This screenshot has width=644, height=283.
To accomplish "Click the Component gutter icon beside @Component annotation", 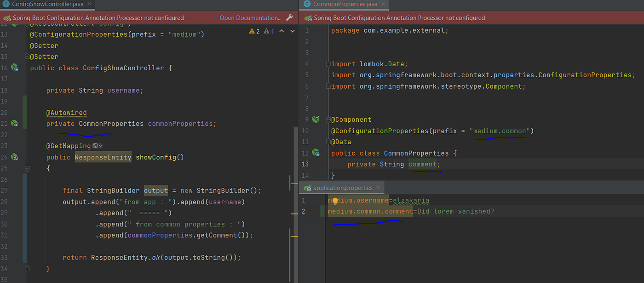I will [316, 119].
